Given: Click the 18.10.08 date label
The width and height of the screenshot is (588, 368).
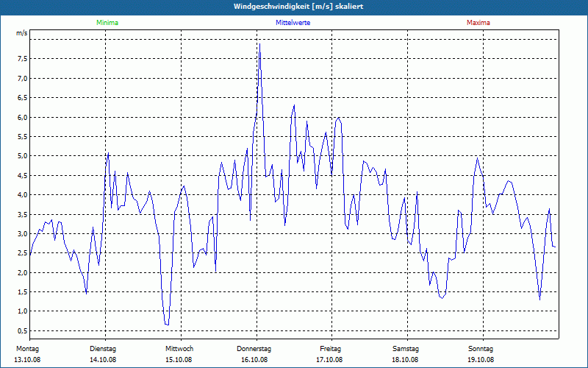Looking at the screenshot, I should click(405, 360).
